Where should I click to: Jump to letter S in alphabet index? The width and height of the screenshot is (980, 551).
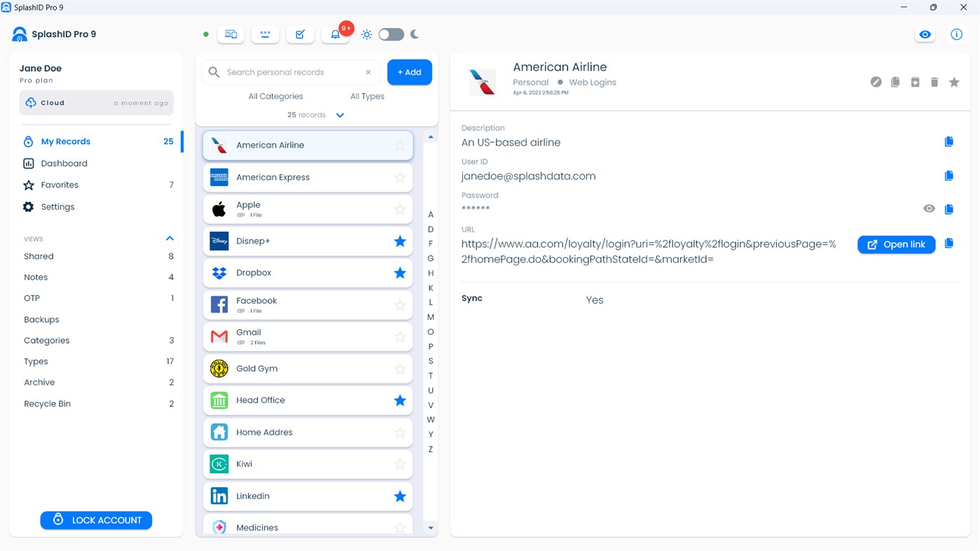431,361
